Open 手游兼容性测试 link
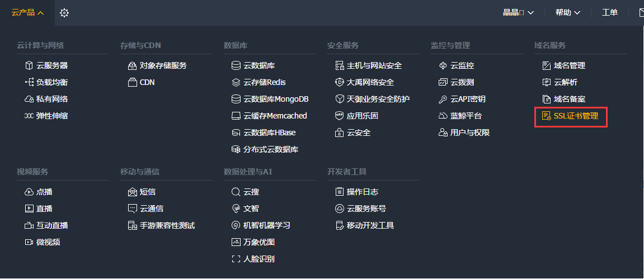The width and height of the screenshot is (644, 279). pyautogui.click(x=167, y=225)
